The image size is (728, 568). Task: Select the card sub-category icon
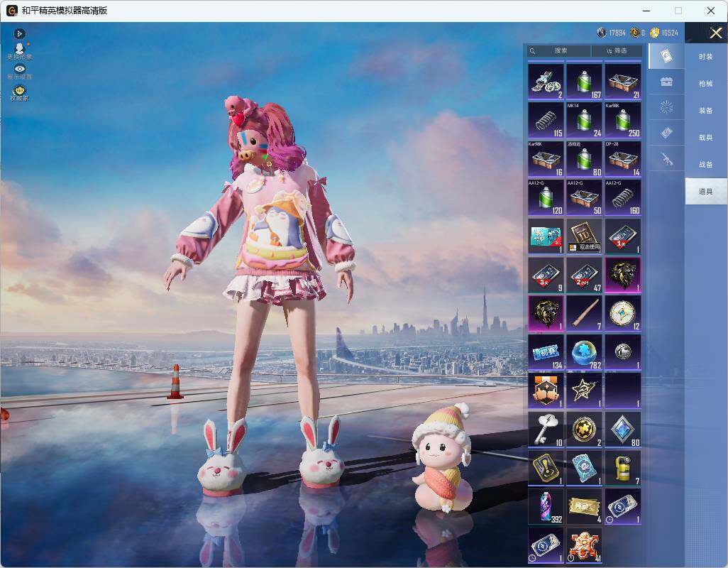point(666,56)
